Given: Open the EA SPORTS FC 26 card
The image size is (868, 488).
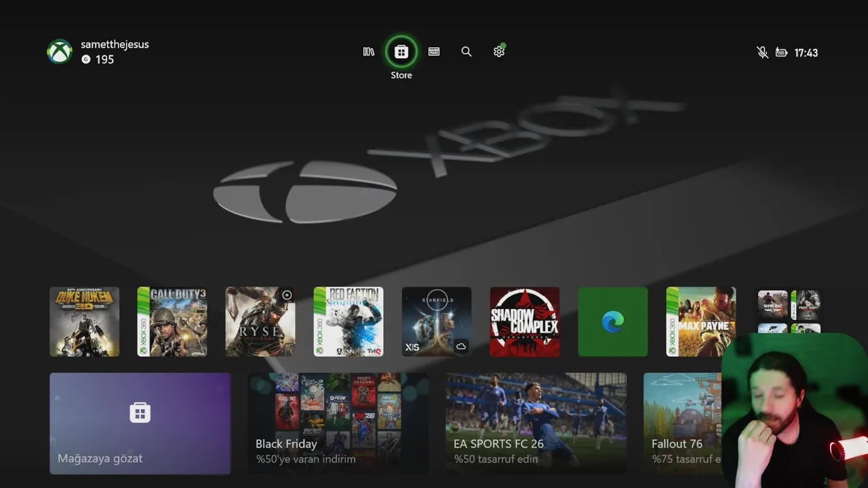Looking at the screenshot, I should 536,424.
